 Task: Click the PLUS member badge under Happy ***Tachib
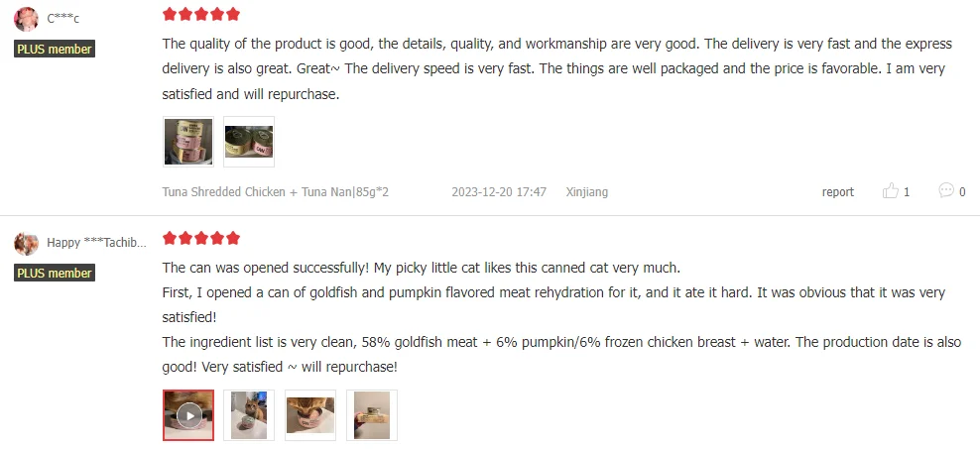coord(55,273)
